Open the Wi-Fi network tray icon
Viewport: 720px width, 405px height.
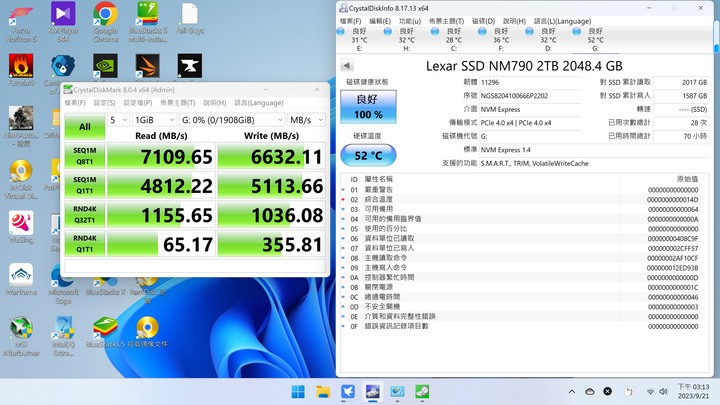click(x=650, y=392)
